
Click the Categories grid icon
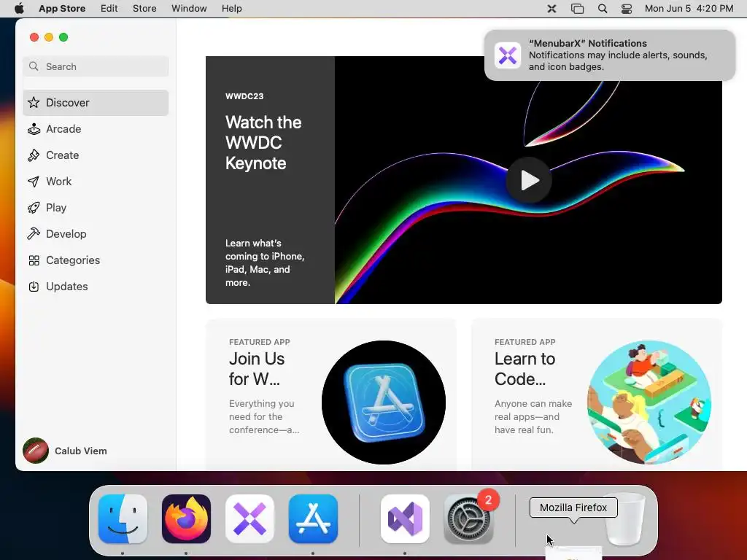pos(34,260)
